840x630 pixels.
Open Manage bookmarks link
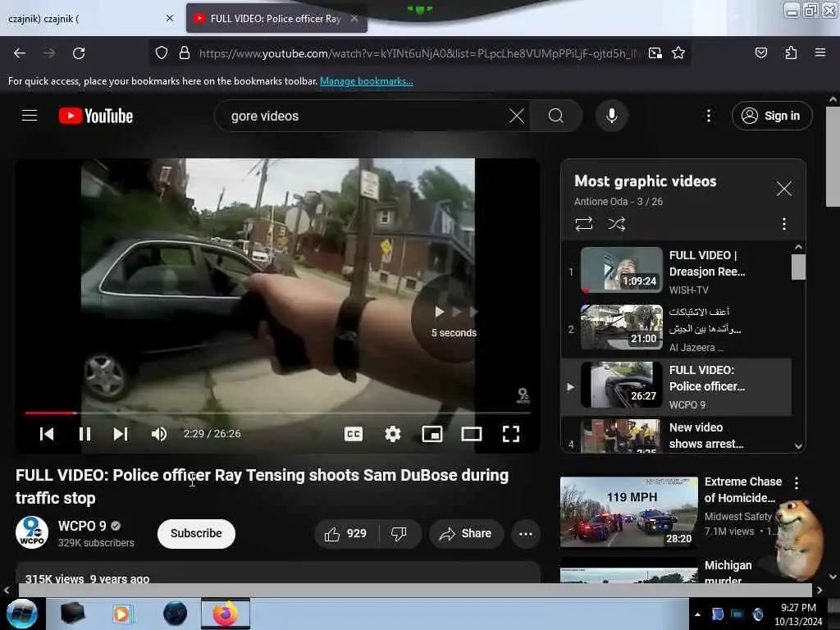pyautogui.click(x=367, y=81)
